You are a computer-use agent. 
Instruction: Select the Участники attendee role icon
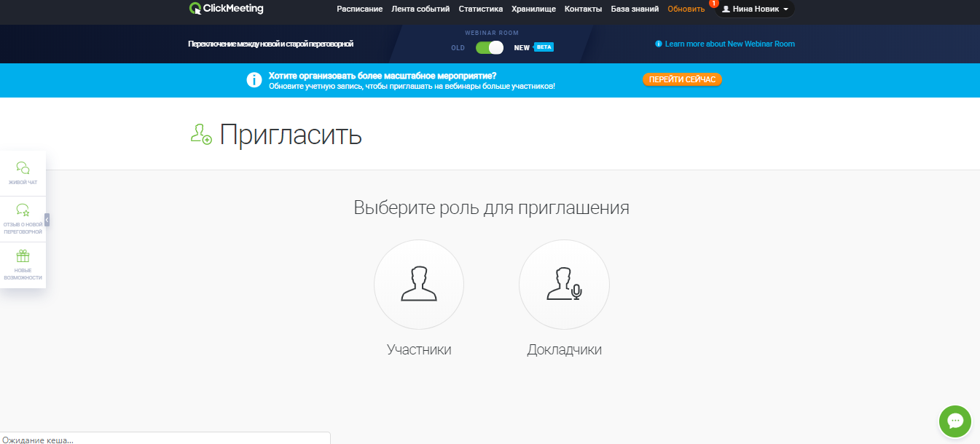tap(419, 285)
